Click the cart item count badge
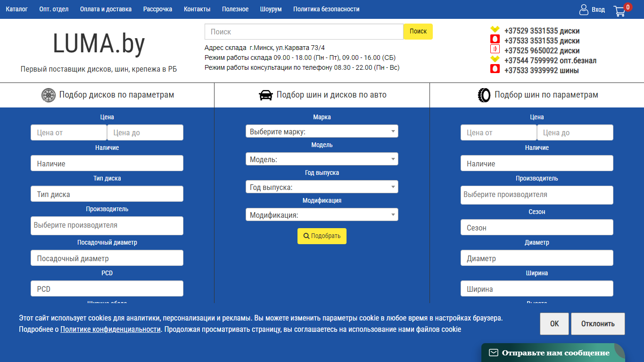644x362 pixels. [x=627, y=7]
